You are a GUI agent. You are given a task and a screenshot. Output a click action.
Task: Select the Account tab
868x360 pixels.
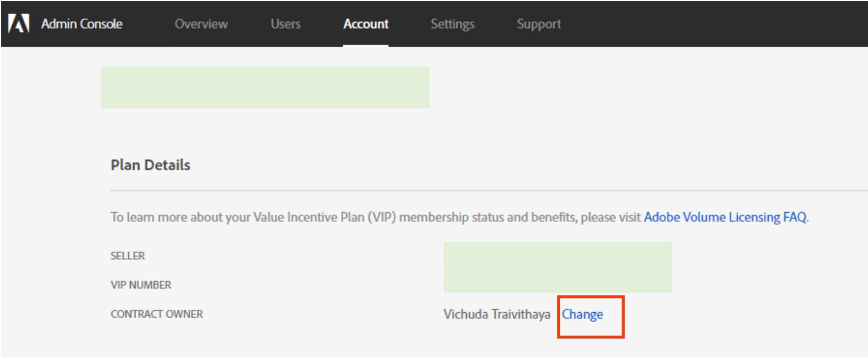pyautogui.click(x=366, y=24)
